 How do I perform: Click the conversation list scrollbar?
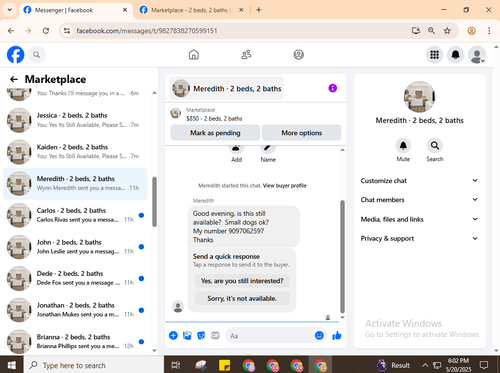pos(154,202)
